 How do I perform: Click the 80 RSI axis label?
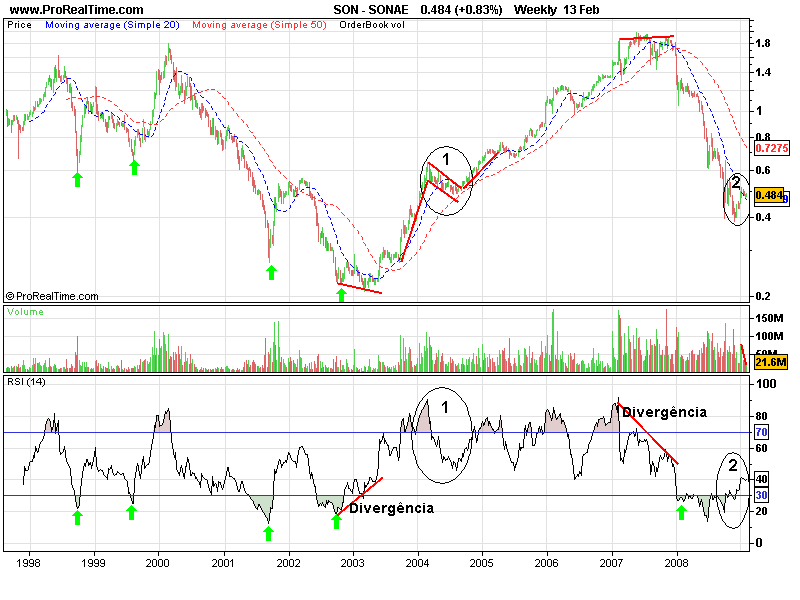tap(762, 416)
